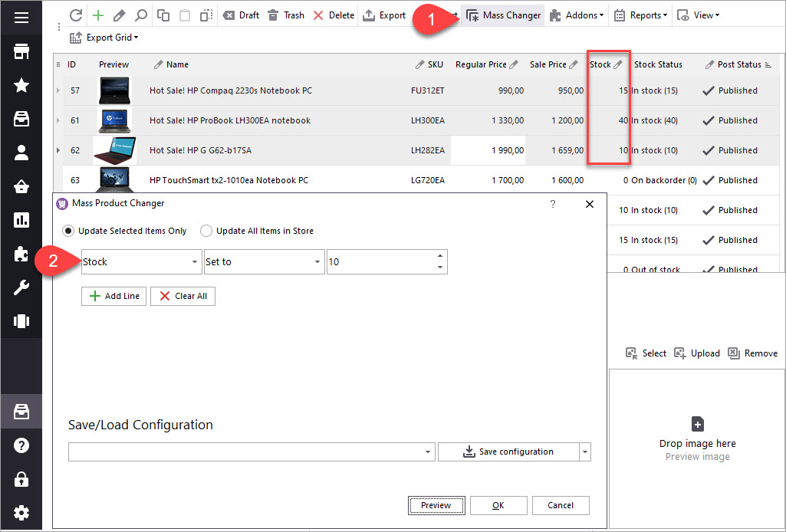Edit the selected product using the pencil icon
786x532 pixels.
(x=117, y=15)
